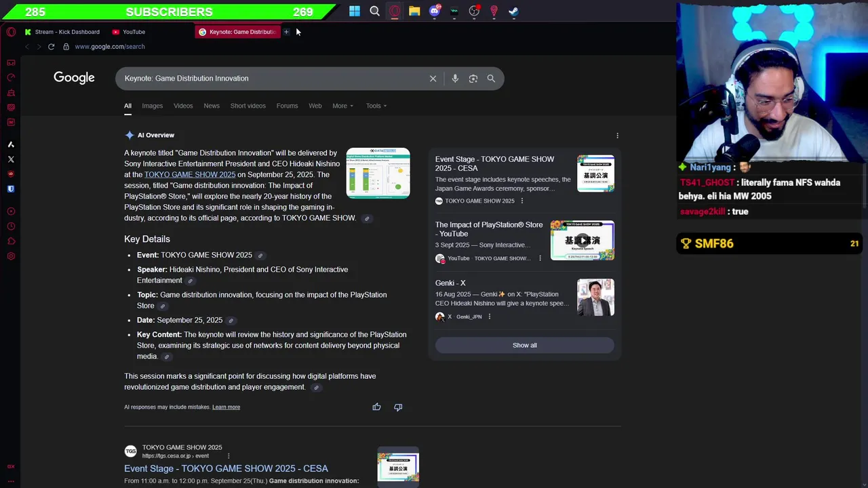
Task: Open OBS Studio from taskbar
Action: pyautogui.click(x=474, y=11)
